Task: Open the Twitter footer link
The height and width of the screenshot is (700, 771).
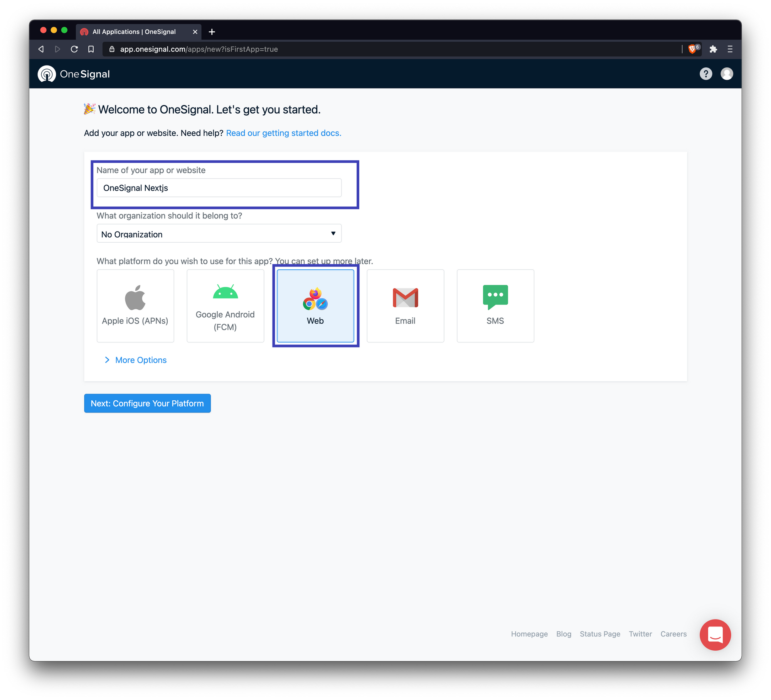Action: (640, 634)
